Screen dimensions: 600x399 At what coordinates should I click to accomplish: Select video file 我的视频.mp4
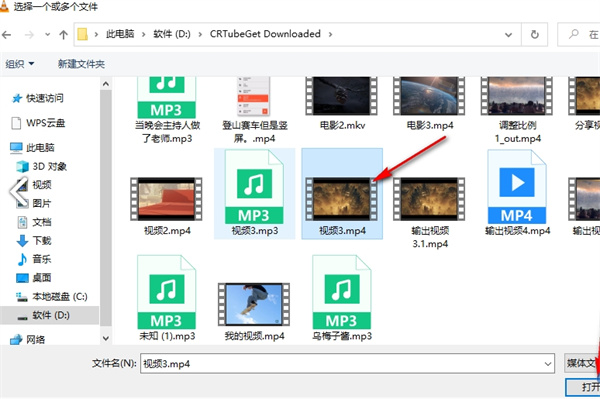254,312
